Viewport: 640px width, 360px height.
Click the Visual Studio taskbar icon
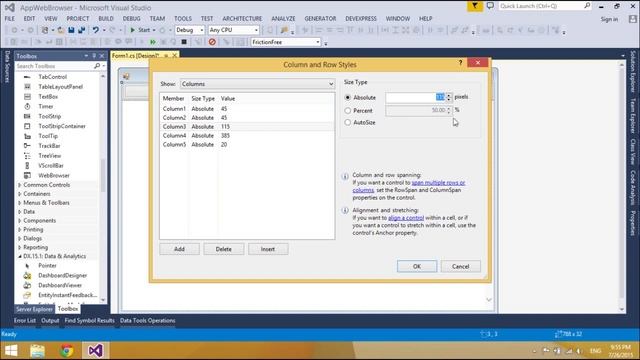coord(96,351)
